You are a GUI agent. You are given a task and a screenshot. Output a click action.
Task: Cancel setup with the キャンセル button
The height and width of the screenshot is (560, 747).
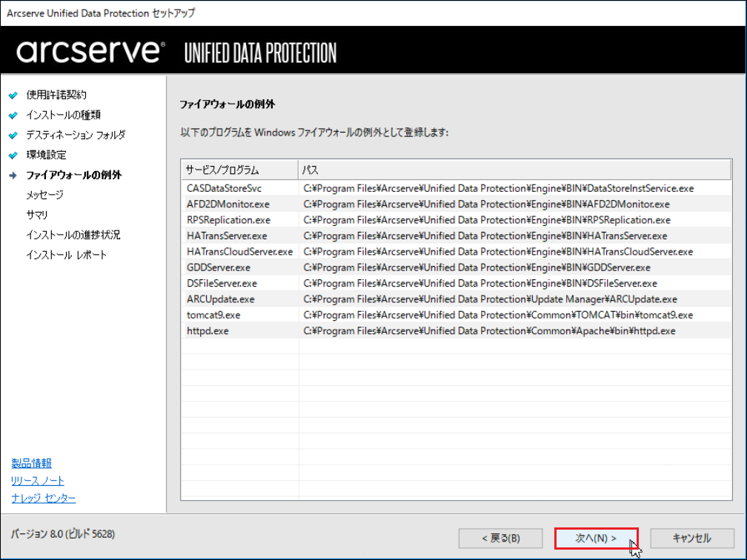(691, 538)
